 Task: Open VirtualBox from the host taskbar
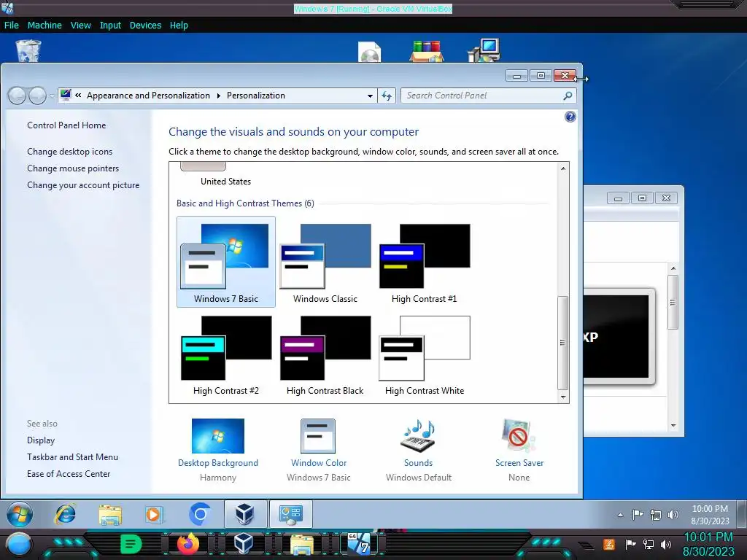point(244,544)
